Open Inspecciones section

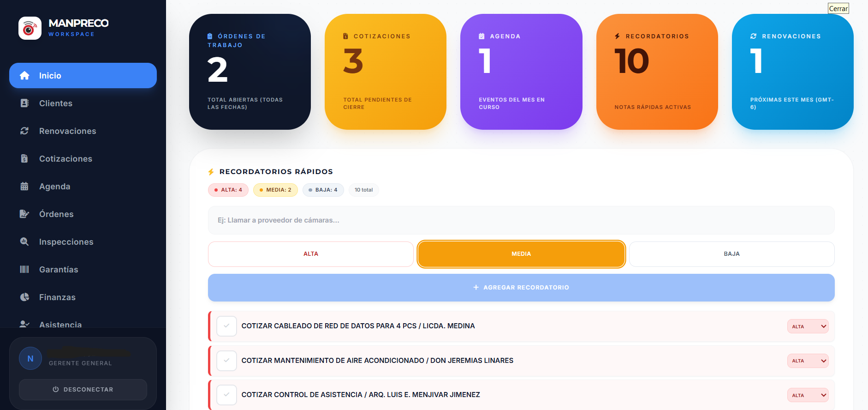(x=83, y=241)
